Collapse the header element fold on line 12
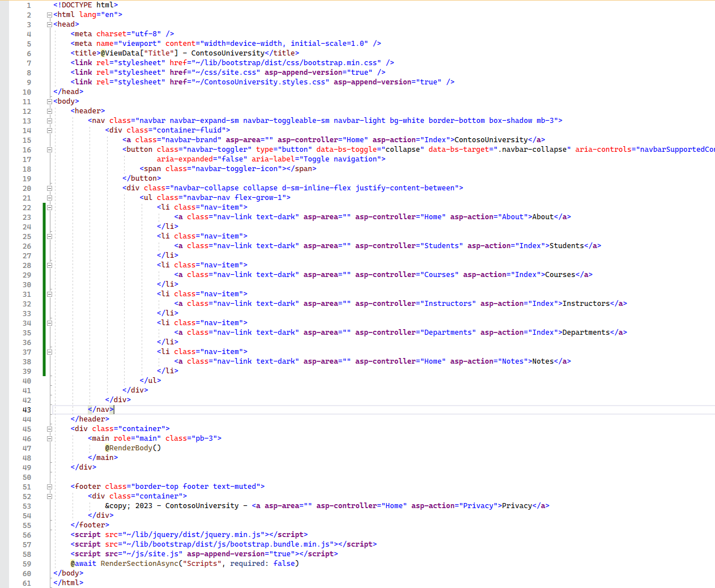The image size is (715, 588). click(49, 111)
